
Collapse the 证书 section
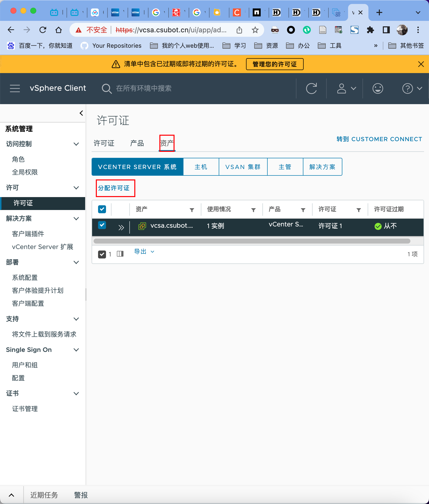click(x=76, y=394)
